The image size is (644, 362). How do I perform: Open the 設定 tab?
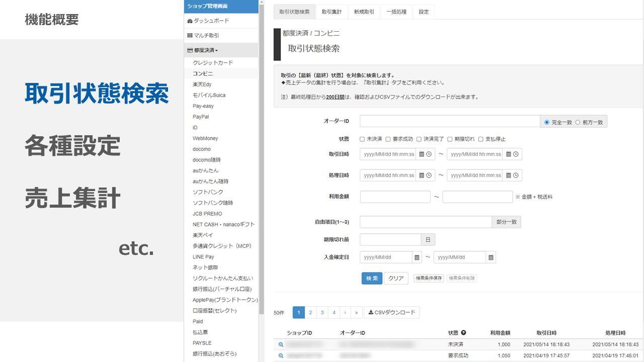[x=424, y=12]
